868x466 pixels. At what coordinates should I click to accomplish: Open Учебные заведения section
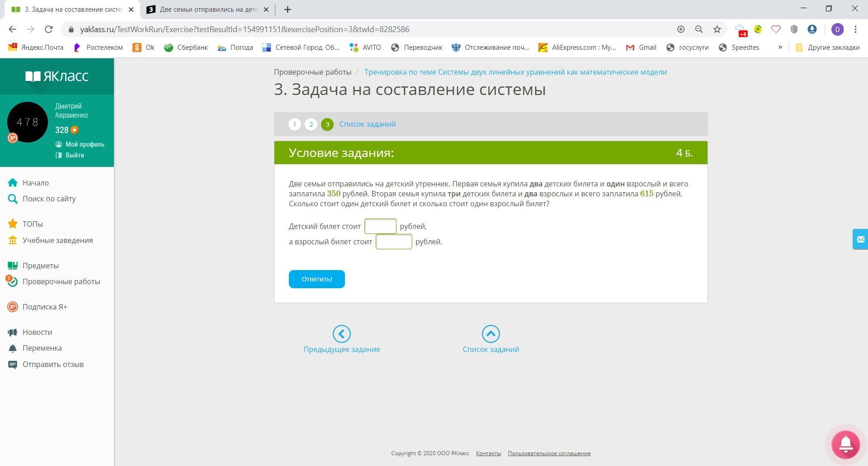click(50, 240)
